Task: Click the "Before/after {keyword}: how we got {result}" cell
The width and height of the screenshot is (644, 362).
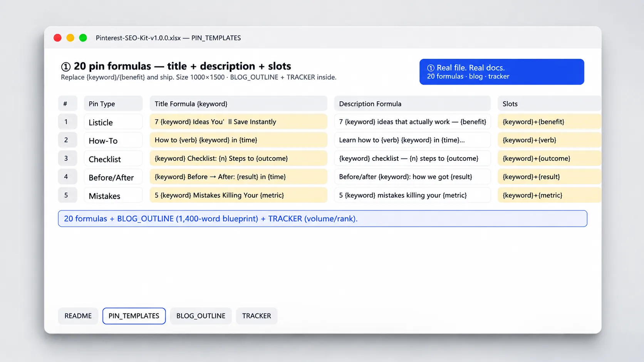Action: click(413, 177)
